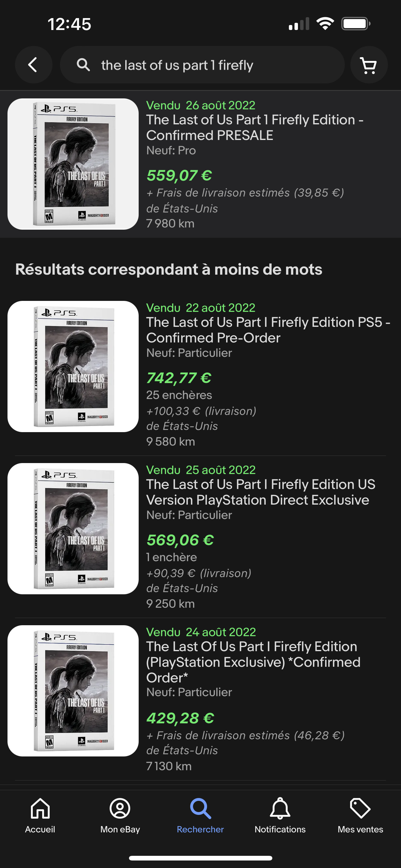Select the Rechercher tab

pos(200,815)
